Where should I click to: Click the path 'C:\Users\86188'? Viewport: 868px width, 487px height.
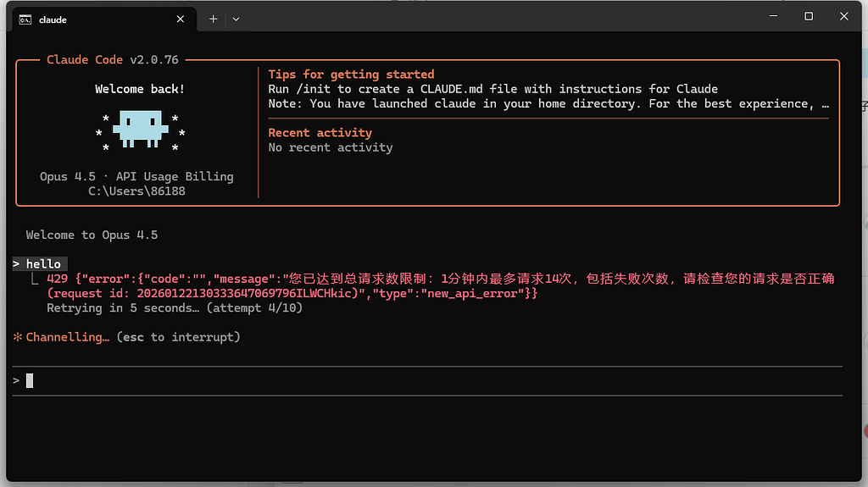tap(136, 191)
